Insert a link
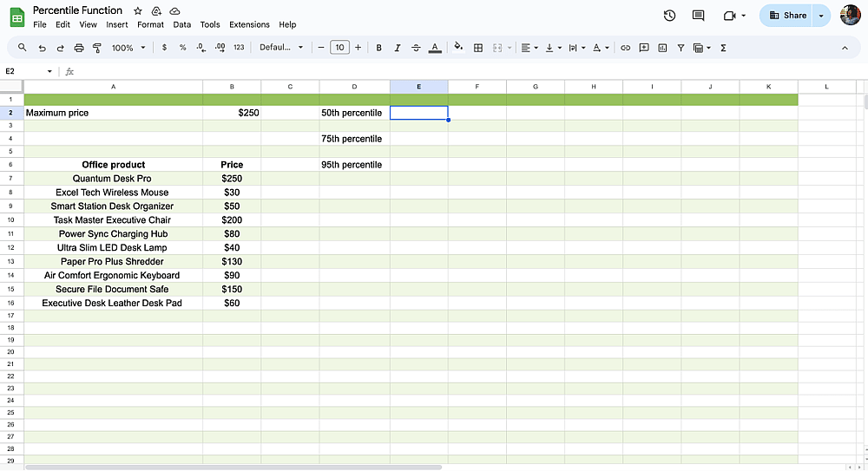Screen dimensions: 868x471 click(x=625, y=49)
